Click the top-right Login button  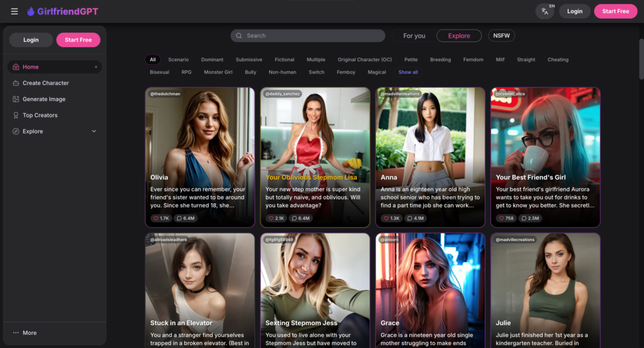click(x=575, y=11)
